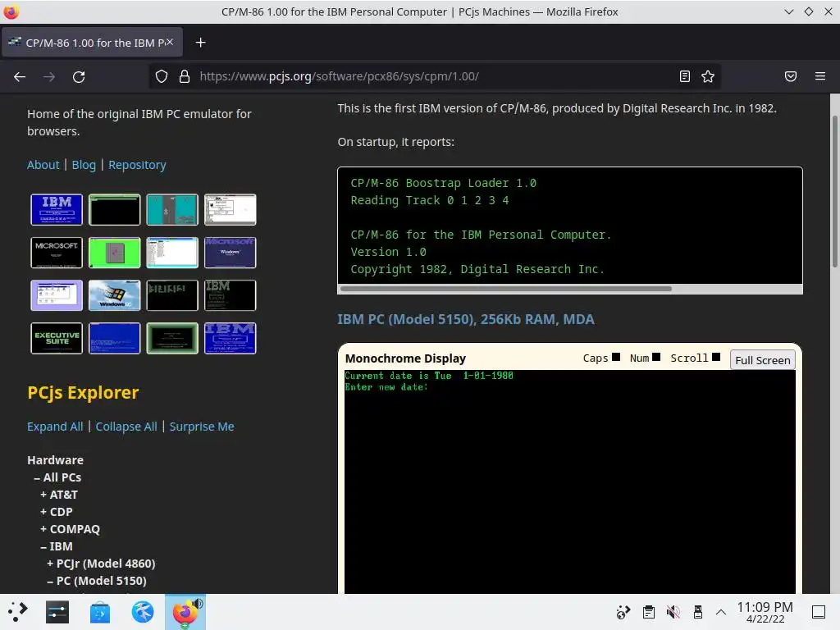The image size is (840, 630).
Task: Focus the URL address bar
Action: [x=434, y=76]
